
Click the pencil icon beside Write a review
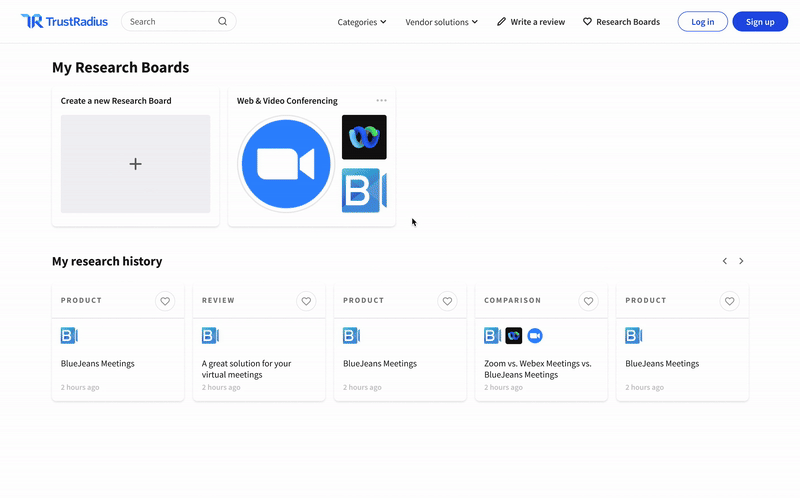point(502,21)
